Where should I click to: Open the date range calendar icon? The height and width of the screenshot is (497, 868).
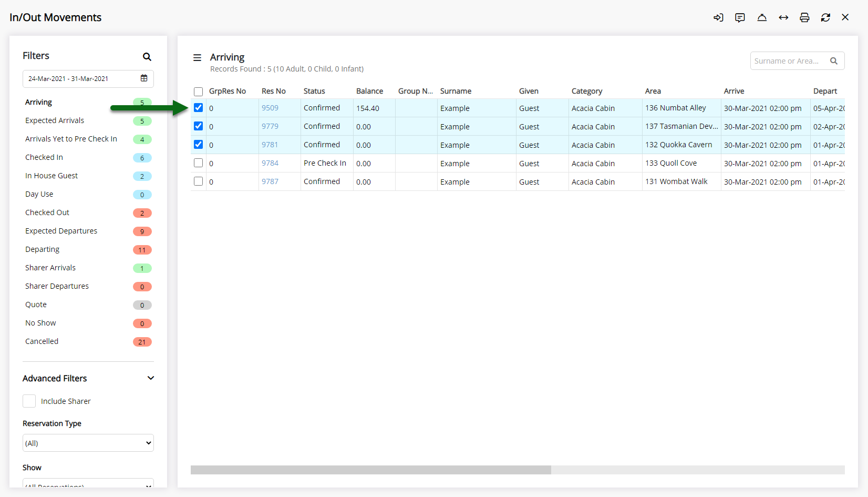coord(144,78)
